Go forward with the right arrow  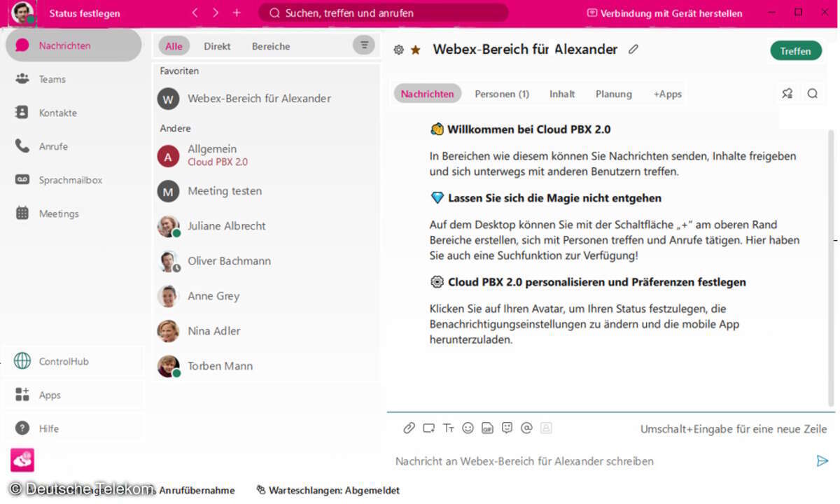216,13
